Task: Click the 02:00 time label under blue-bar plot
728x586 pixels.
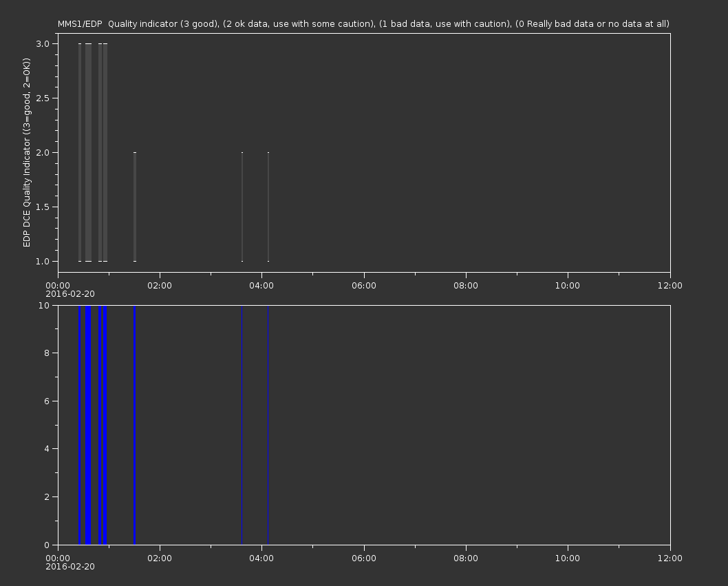Action: [160, 558]
